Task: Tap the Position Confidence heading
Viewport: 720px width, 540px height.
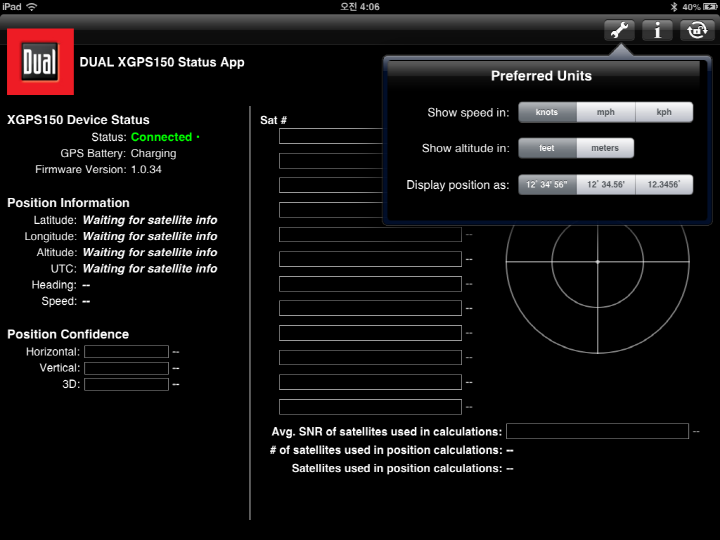Action: (68, 334)
